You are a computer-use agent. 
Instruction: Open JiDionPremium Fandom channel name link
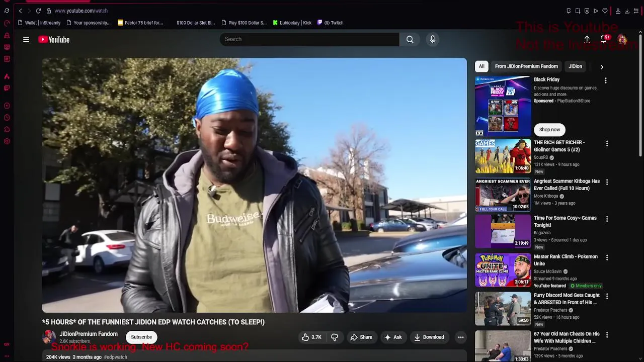coord(89,334)
